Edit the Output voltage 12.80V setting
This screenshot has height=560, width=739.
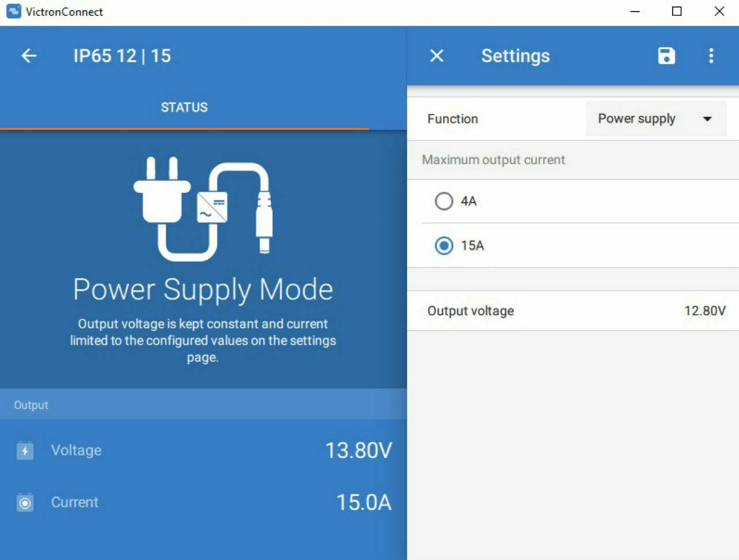[573, 311]
